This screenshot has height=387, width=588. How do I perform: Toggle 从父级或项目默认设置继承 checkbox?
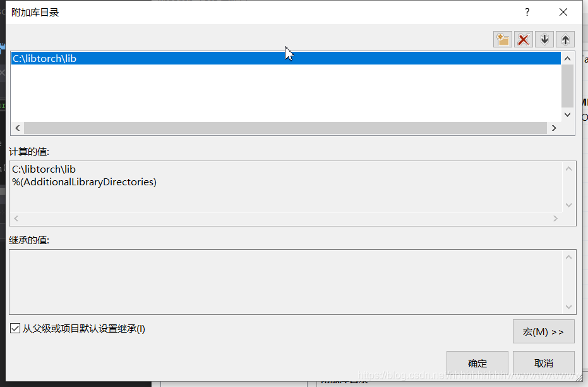[x=15, y=329]
